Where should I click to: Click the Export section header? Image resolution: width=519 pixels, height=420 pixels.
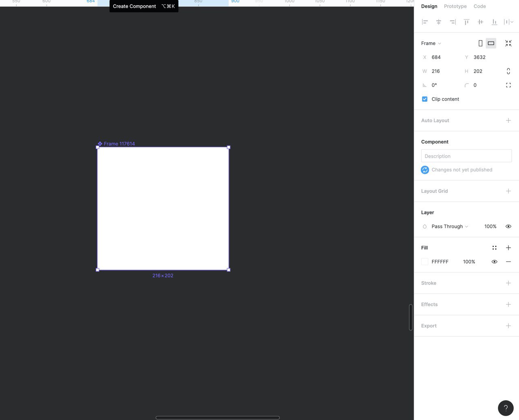click(x=429, y=326)
